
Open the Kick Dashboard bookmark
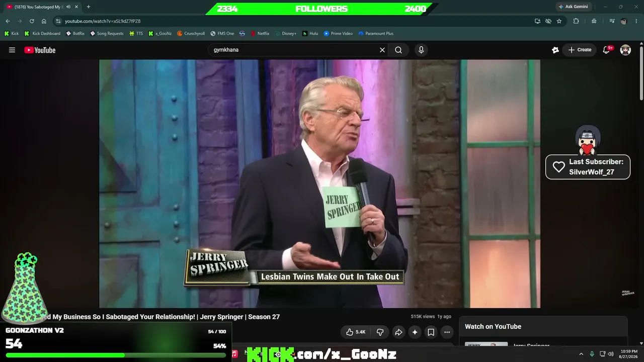42,34
